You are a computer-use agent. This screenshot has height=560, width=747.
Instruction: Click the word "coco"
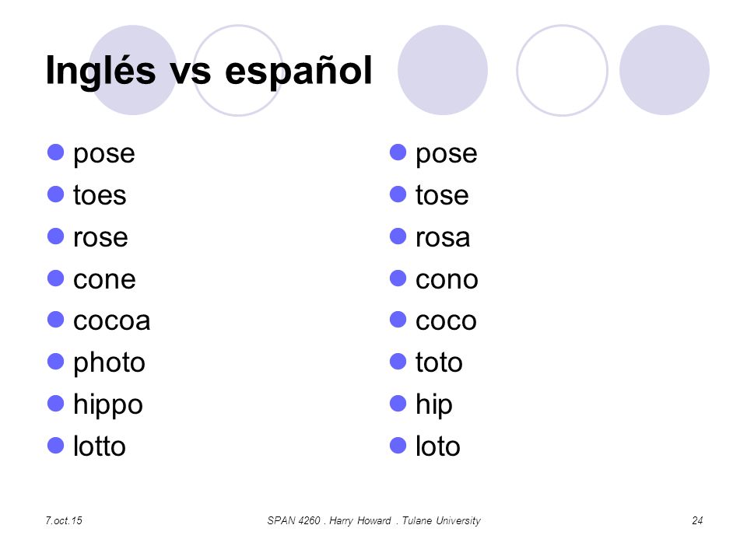(x=446, y=321)
